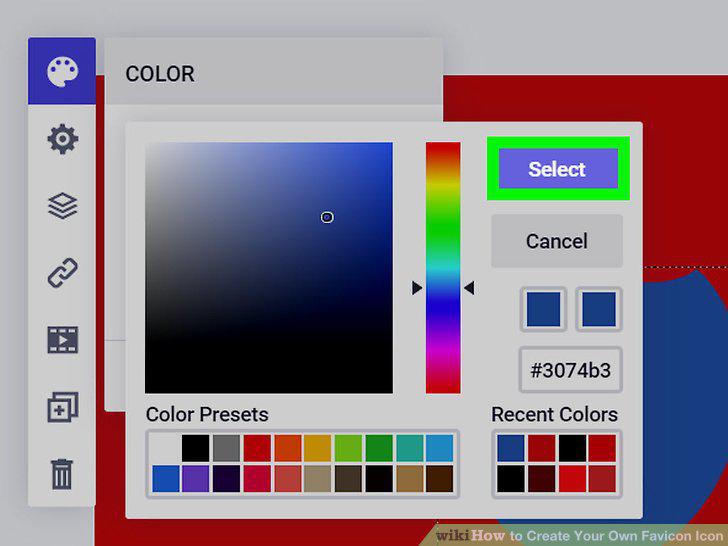
Task: Pick the black preset in top row
Action: point(195,448)
